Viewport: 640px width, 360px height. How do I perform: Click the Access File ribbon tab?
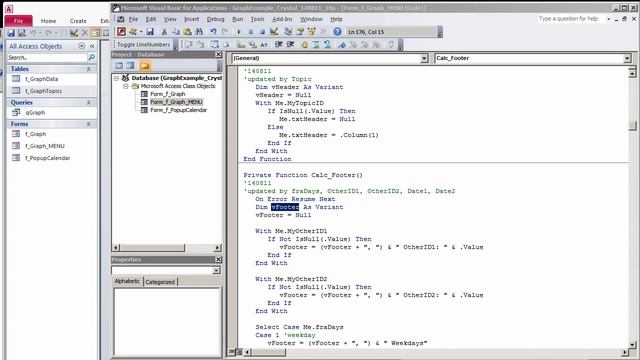pos(18,21)
